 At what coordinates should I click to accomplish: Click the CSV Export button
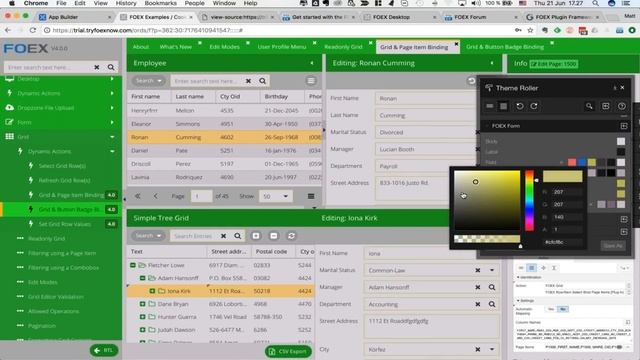point(288,351)
